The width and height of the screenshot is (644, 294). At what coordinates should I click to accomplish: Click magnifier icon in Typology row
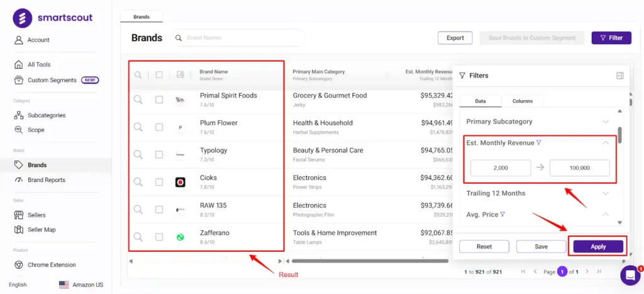pos(138,155)
